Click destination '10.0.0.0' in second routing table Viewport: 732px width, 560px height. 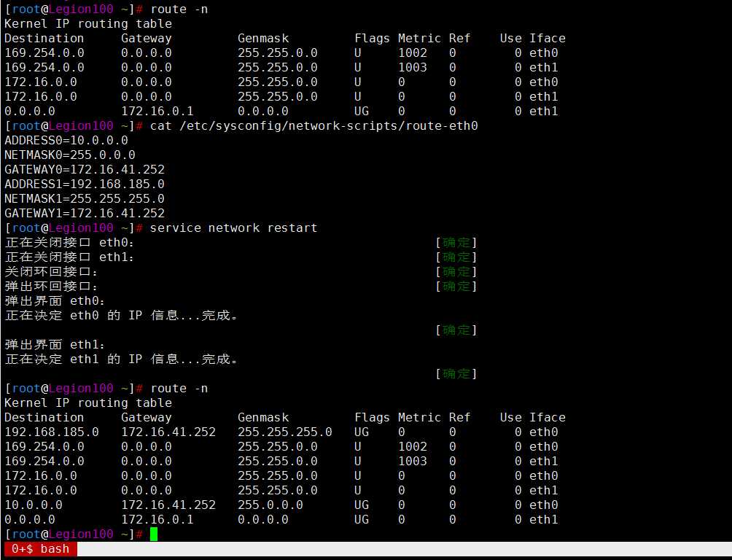pos(33,505)
